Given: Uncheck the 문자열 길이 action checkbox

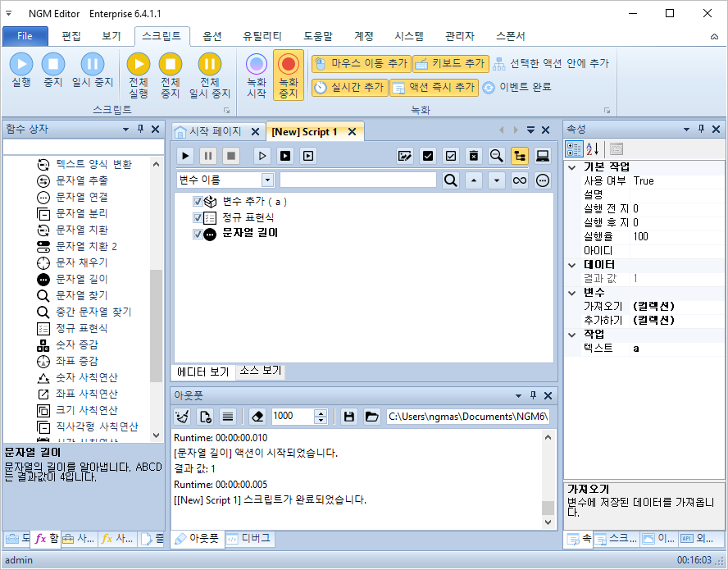Looking at the screenshot, I should pos(198,234).
